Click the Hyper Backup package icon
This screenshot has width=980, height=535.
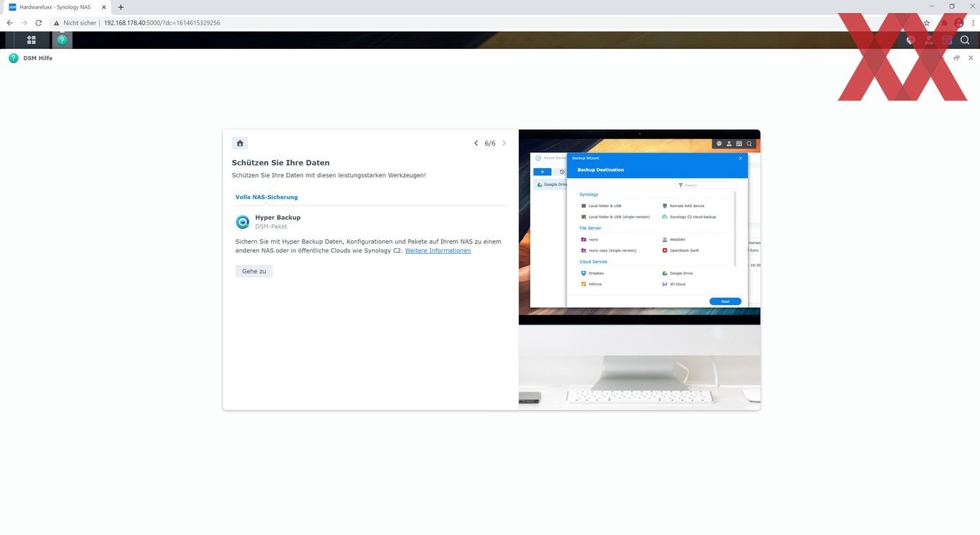(243, 222)
